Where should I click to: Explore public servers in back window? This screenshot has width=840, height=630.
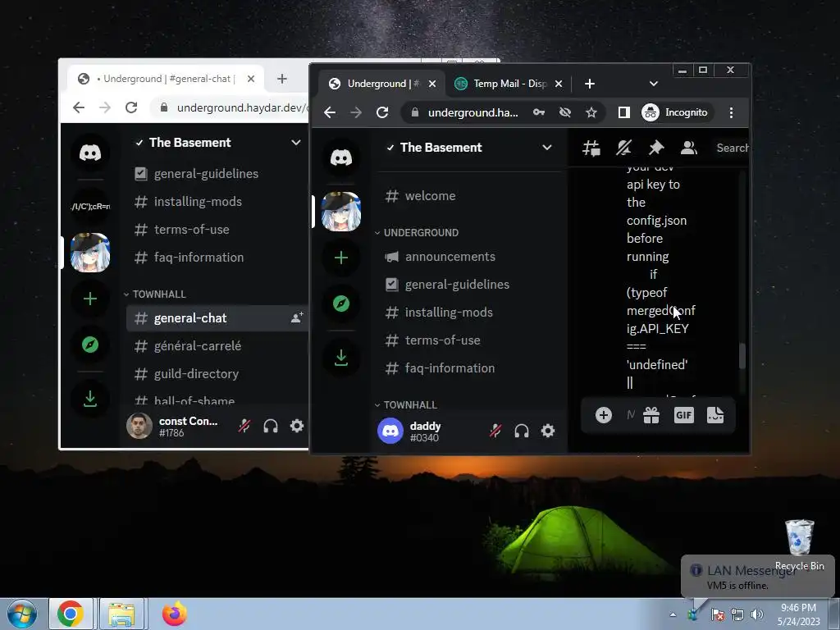pyautogui.click(x=90, y=345)
